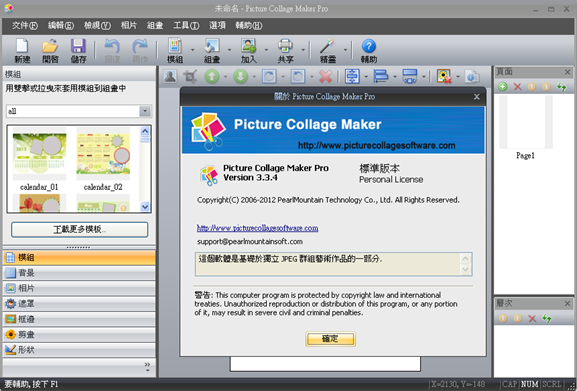Switch to the 背景 sidebar tab
The width and height of the screenshot is (577, 391).
(x=79, y=273)
